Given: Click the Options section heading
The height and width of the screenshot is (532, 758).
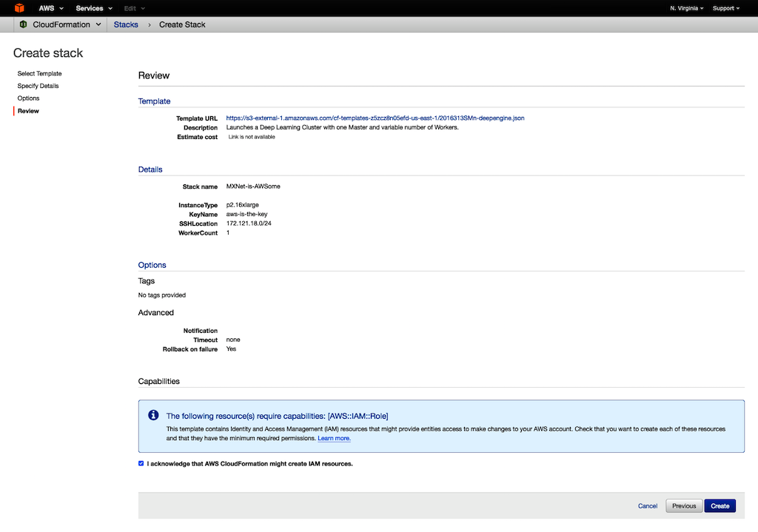Looking at the screenshot, I should (152, 265).
